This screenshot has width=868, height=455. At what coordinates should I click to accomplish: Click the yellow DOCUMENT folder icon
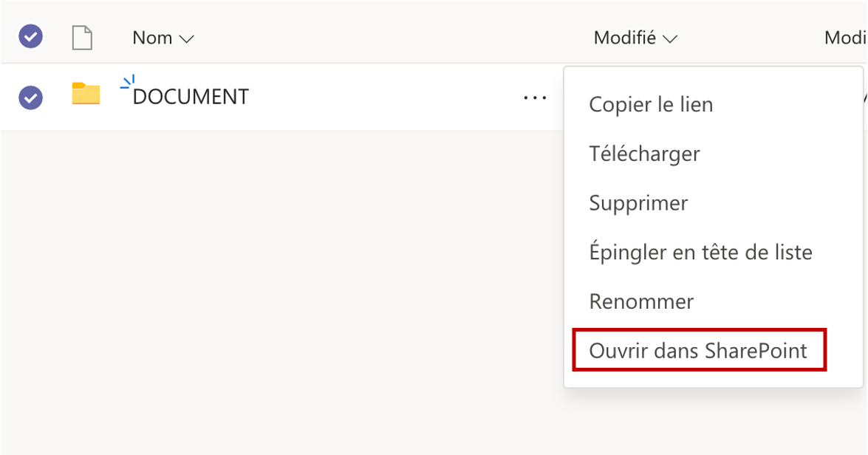[x=86, y=94]
